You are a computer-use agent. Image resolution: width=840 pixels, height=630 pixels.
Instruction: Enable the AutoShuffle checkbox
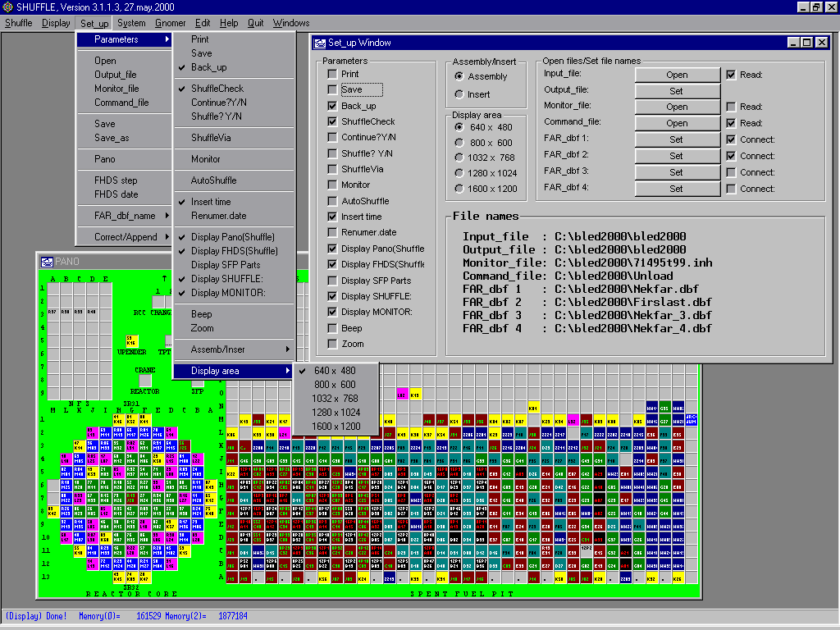[332, 201]
